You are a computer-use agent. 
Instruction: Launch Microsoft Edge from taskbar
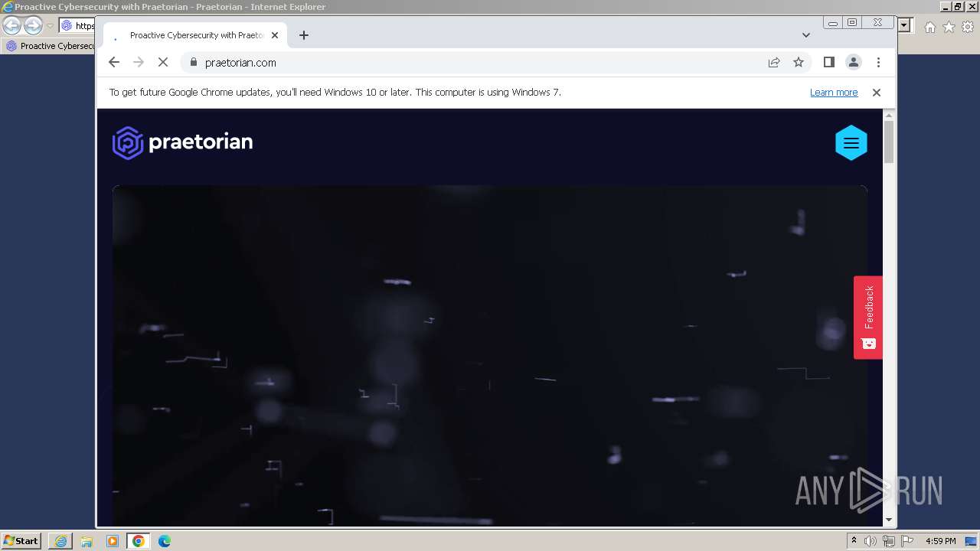(165, 541)
